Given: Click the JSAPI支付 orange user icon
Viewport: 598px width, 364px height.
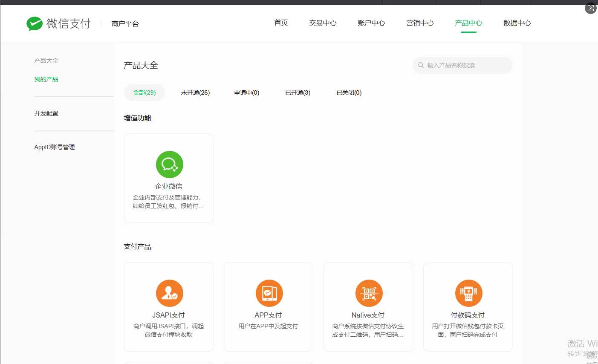Looking at the screenshot, I should pyautogui.click(x=170, y=293).
